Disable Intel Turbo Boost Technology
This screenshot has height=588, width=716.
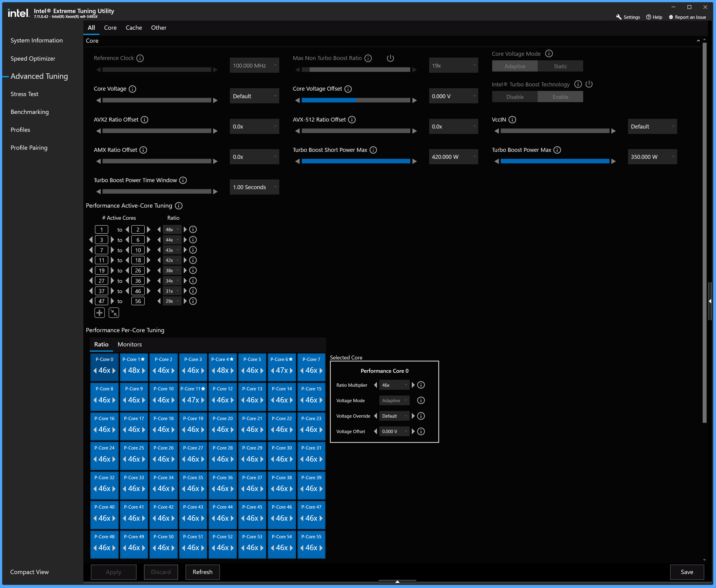515,96
